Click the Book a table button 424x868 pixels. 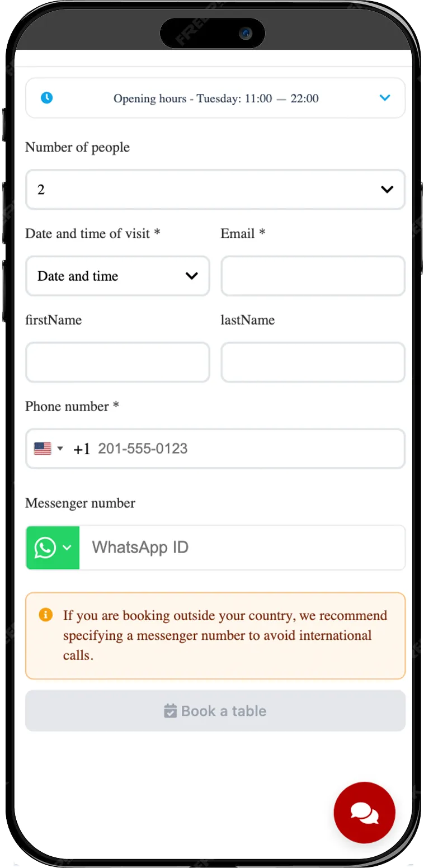click(x=215, y=711)
